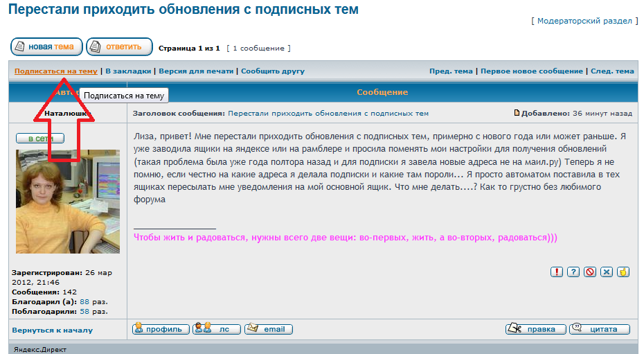Click the topic title heading link

tap(184, 9)
